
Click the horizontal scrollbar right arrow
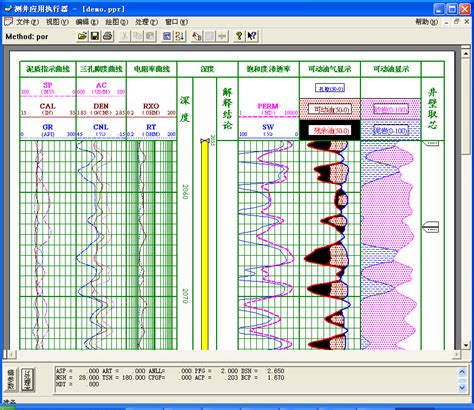pyautogui.click(x=456, y=354)
